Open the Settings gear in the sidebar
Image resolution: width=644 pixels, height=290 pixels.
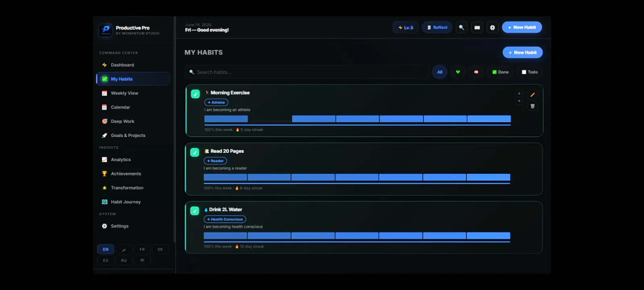(133, 226)
